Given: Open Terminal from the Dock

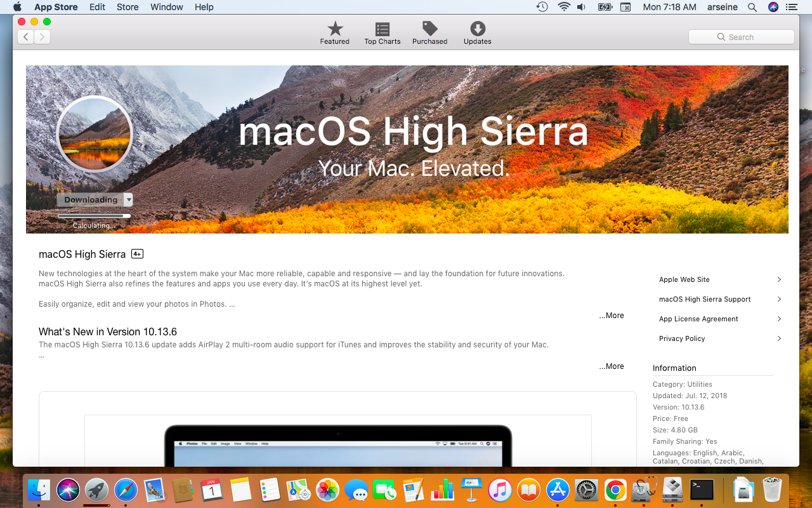Looking at the screenshot, I should pyautogui.click(x=702, y=490).
